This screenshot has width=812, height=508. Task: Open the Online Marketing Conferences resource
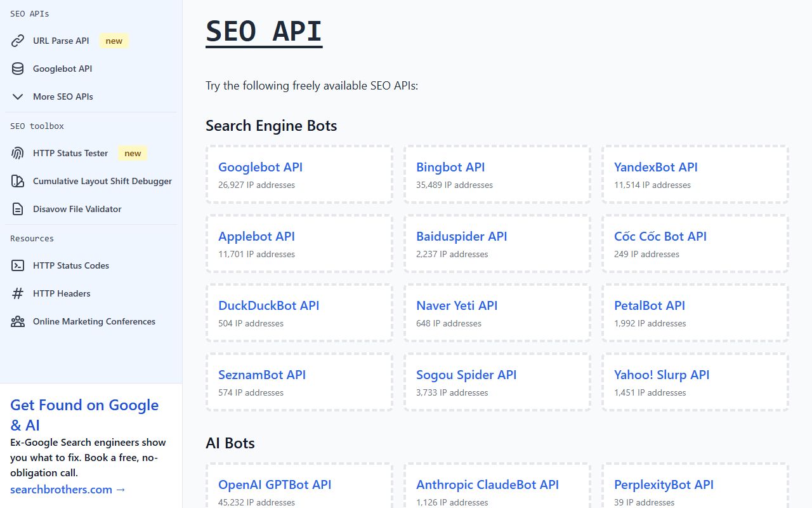(x=91, y=321)
